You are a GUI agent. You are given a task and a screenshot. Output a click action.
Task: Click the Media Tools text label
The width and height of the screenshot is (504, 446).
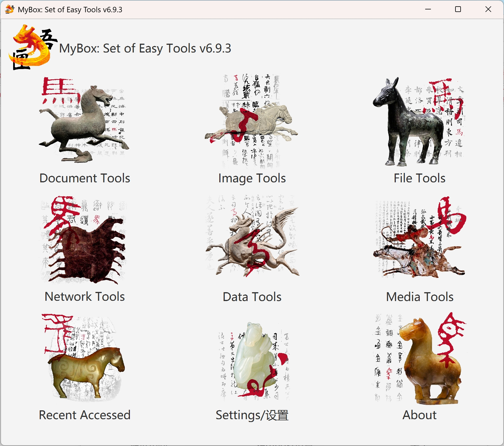coord(419,297)
